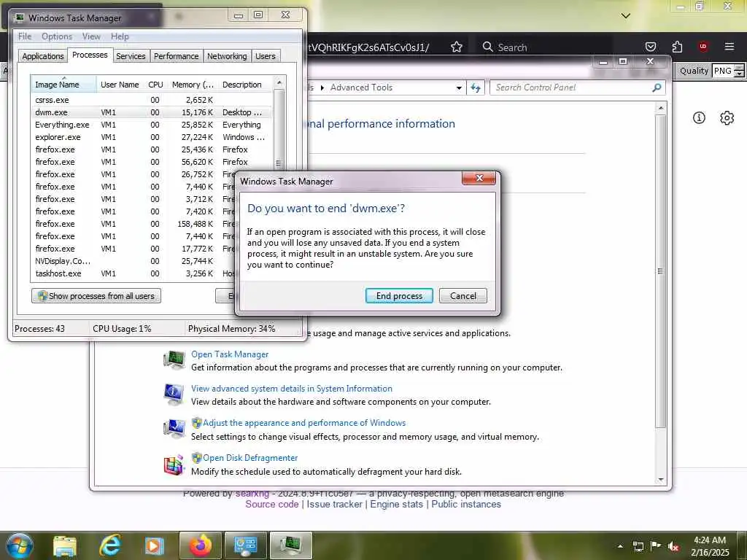Focus the Firefox Search box
This screenshot has width=747, height=560.
(546, 47)
